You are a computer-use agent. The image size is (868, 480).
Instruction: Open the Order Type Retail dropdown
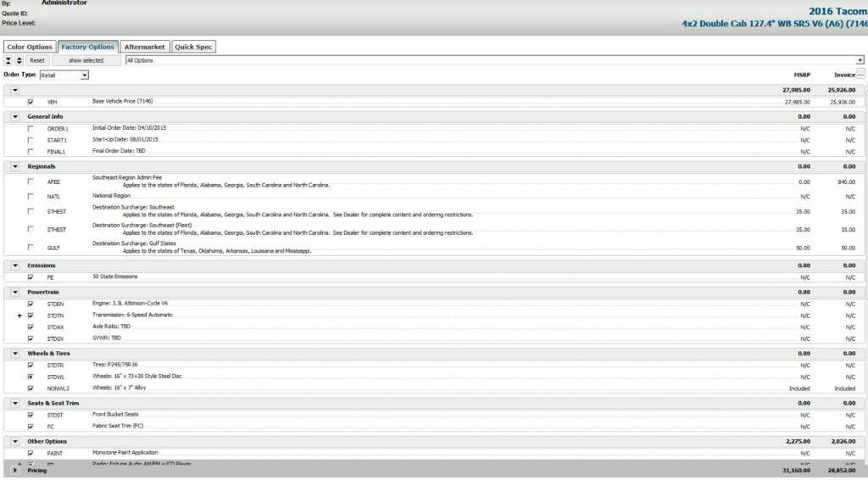(84, 75)
